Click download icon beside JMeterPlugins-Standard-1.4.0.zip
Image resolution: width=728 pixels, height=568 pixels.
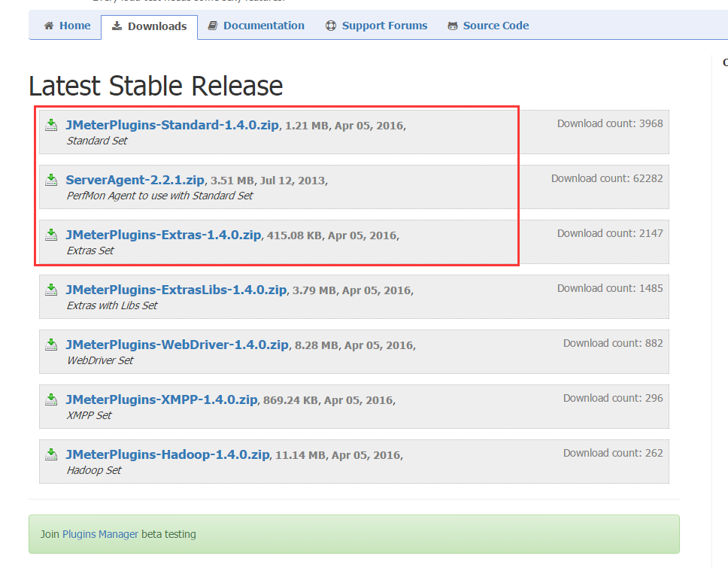click(51, 125)
